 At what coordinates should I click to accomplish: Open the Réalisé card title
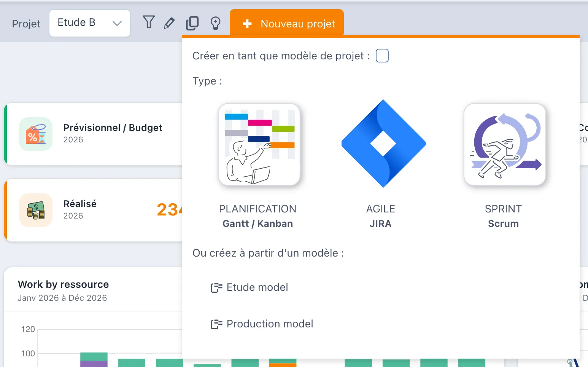(80, 204)
